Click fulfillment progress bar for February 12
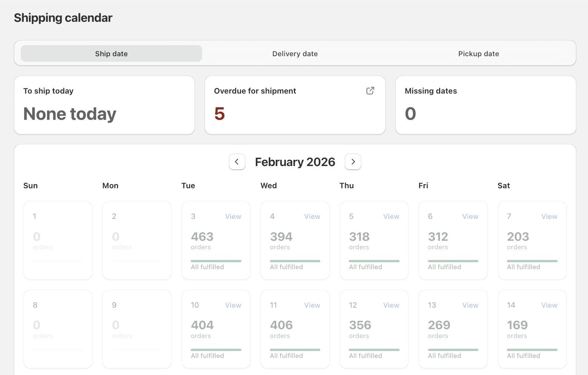The height and width of the screenshot is (375, 588). [x=374, y=350]
